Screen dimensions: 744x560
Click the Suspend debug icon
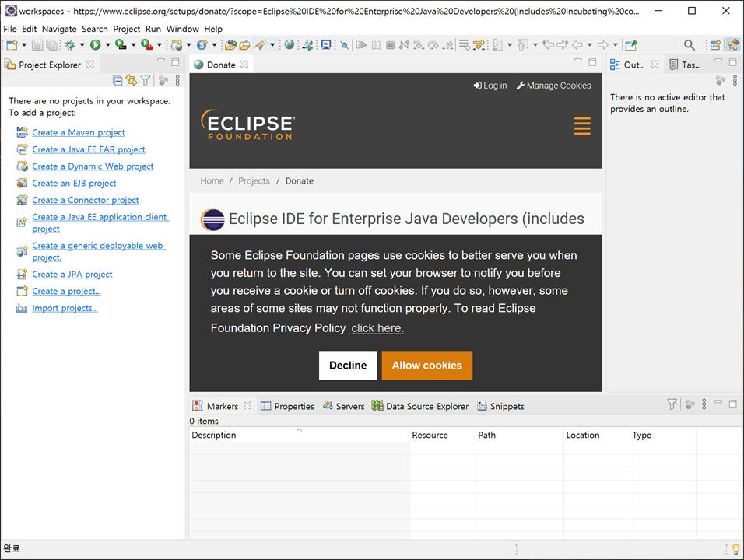(x=376, y=45)
